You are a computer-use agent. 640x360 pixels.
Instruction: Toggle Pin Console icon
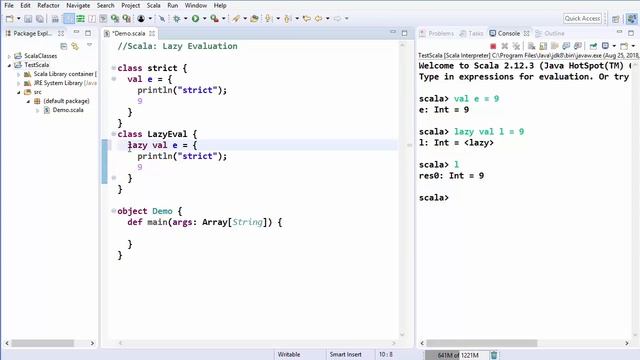(593, 46)
